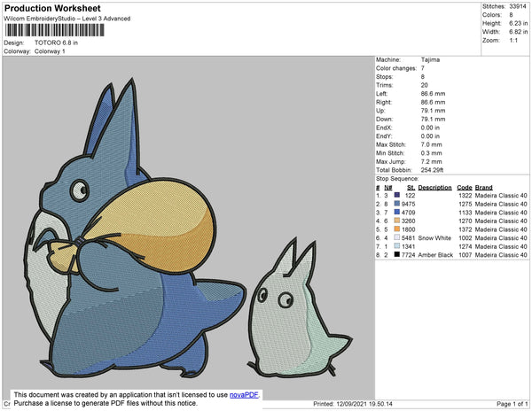This screenshot has width=532, height=411.
Task: Click the 'Stop Sequence:' heading
Action: 397,179
